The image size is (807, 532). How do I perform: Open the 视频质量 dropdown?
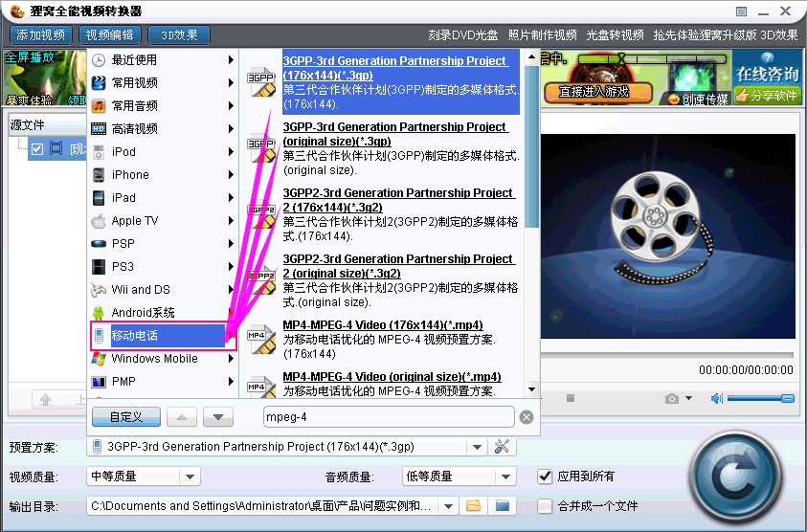[190, 477]
